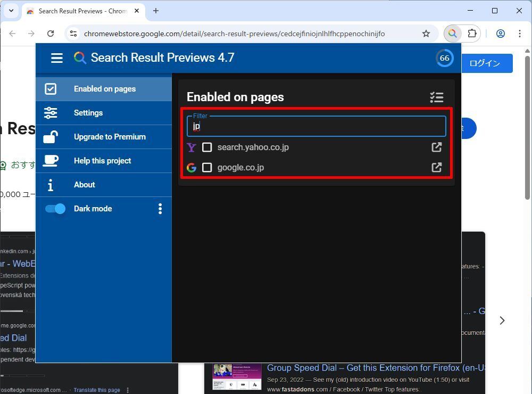Click the checklist icon beside Enabled on pages heading
This screenshot has height=394, width=532.
click(437, 97)
